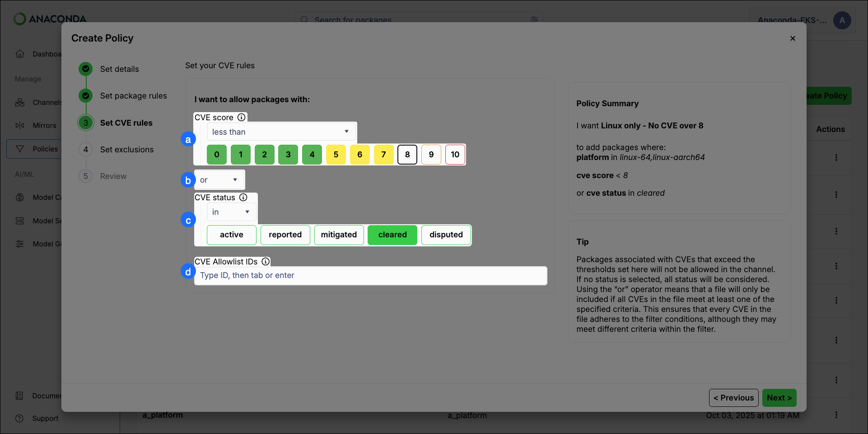Click the Mirrors sidebar icon
The width and height of the screenshot is (868, 434).
click(x=20, y=125)
